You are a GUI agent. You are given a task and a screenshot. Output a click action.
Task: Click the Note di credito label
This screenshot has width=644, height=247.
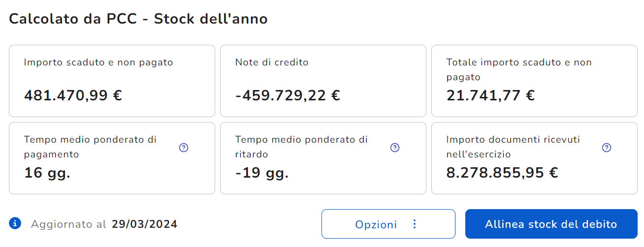click(x=272, y=62)
